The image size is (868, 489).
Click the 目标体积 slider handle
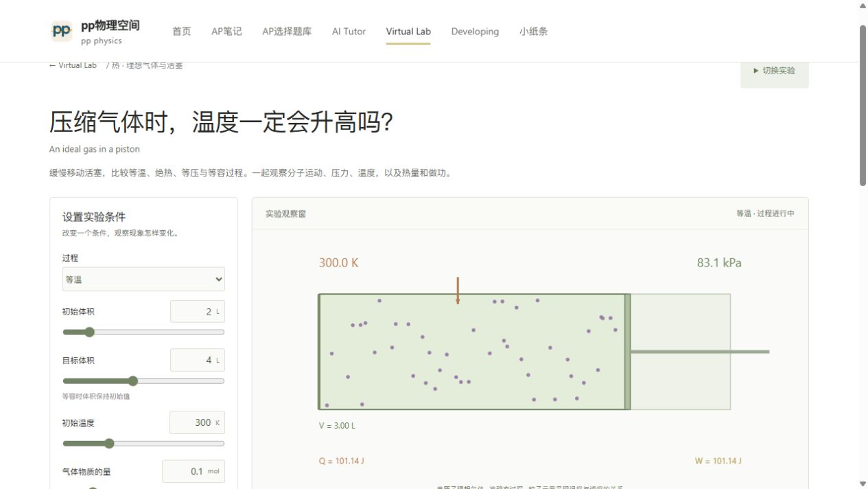coord(133,381)
